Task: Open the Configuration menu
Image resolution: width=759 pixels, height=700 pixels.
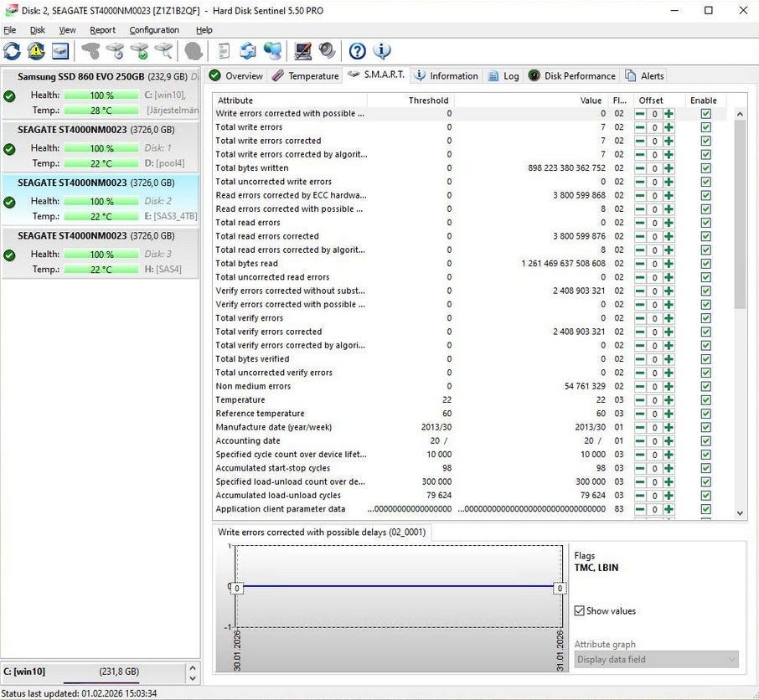Action: (154, 30)
